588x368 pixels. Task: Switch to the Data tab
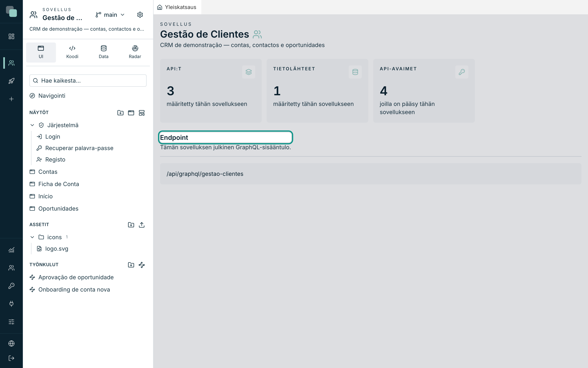click(104, 52)
